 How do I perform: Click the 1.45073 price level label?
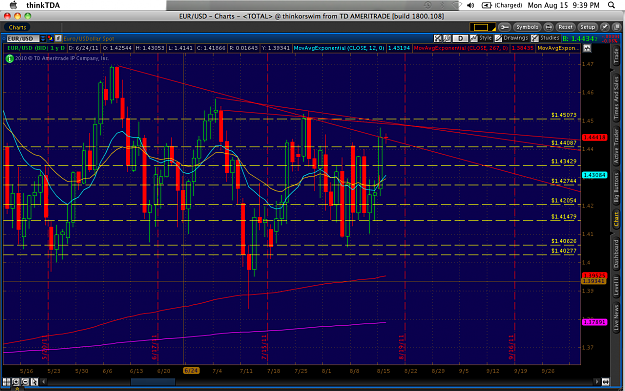tap(564, 115)
